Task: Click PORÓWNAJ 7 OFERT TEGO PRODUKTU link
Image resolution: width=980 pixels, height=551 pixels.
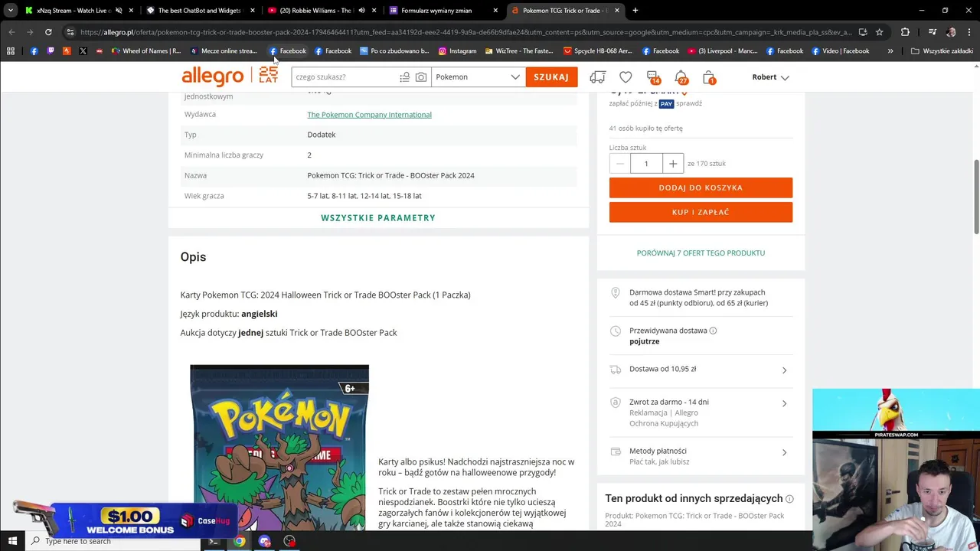Action: point(701,253)
